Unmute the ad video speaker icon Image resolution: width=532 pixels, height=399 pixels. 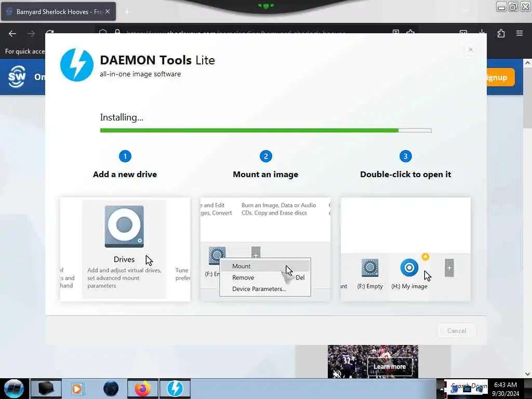337,374
